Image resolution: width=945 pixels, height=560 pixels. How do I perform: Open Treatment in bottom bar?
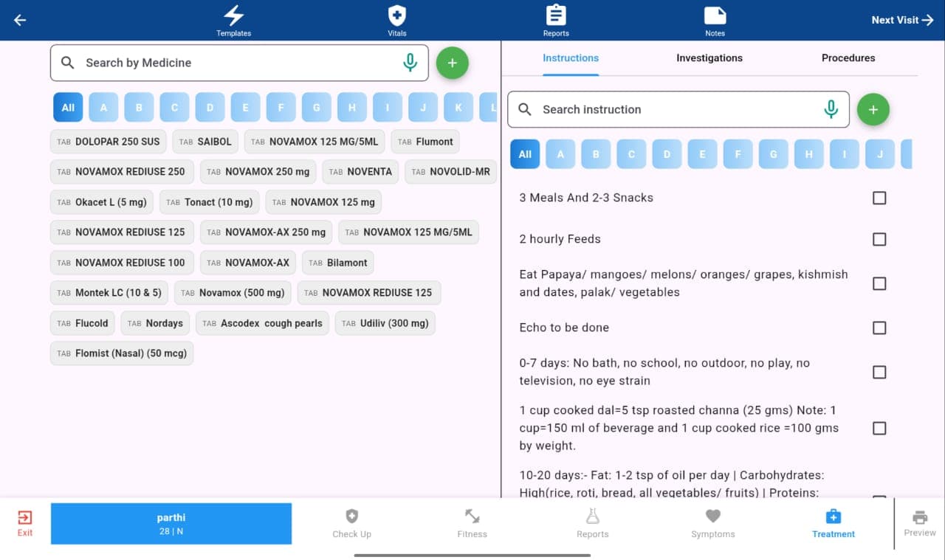pyautogui.click(x=834, y=524)
